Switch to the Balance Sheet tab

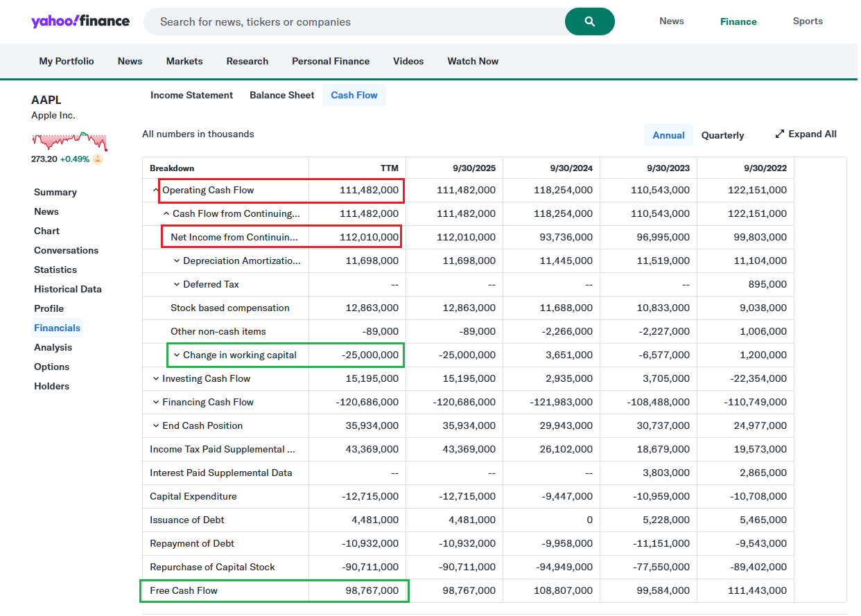[282, 95]
